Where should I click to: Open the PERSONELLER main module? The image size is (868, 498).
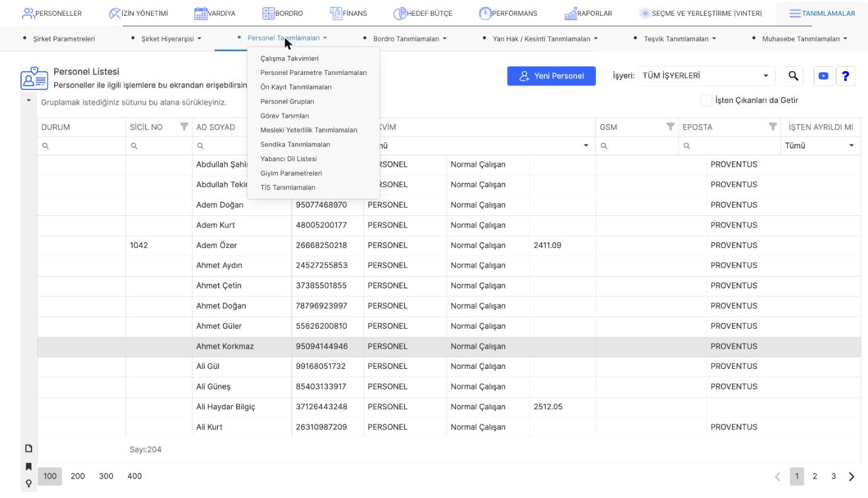coord(52,13)
